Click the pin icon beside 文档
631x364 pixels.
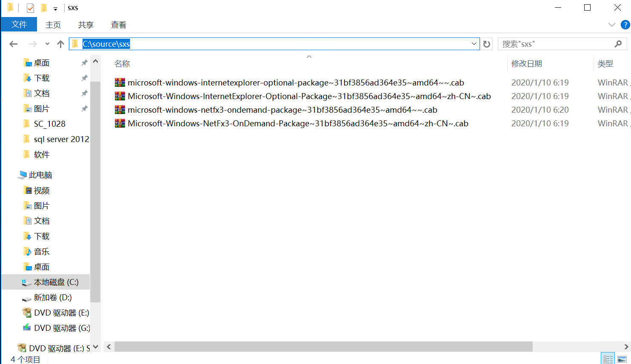click(x=84, y=94)
